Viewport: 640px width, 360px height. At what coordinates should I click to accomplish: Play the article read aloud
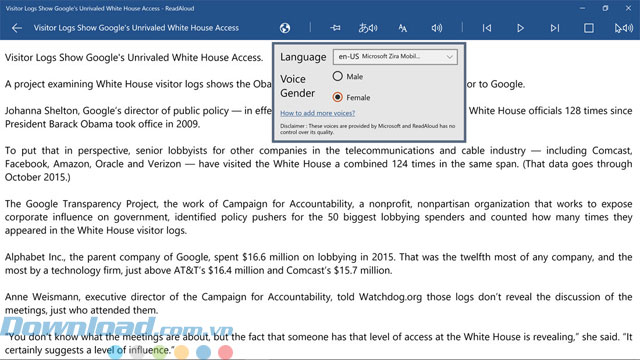click(x=520, y=28)
